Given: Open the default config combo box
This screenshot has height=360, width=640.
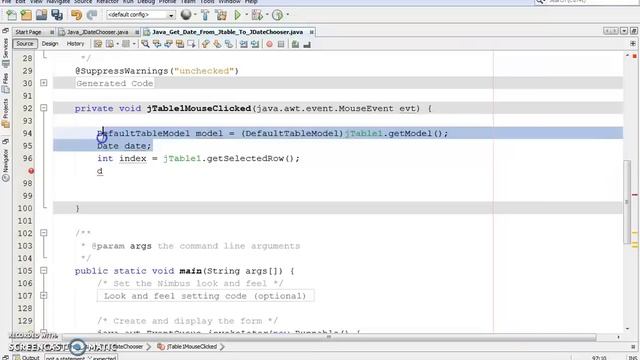Looking at the screenshot, I should 140,15.
